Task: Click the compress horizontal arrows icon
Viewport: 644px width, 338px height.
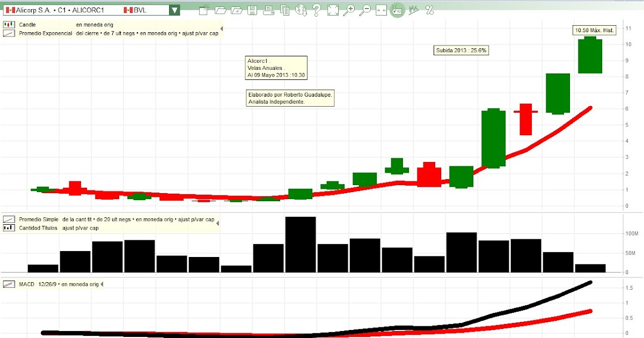Action: point(381,10)
